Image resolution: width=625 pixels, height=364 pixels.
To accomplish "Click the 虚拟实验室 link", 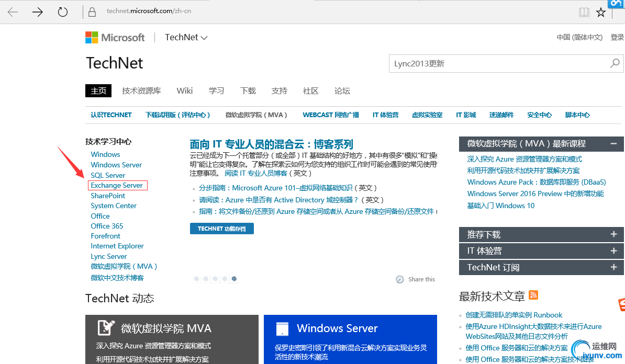I will click(x=427, y=115).
